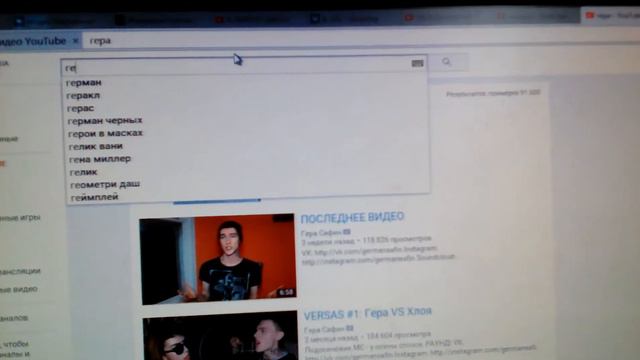
Task: Choose suggestion герои в масках
Action: click(105, 133)
